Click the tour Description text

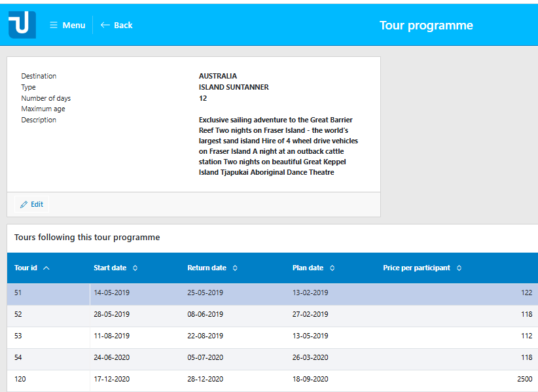coord(279,146)
